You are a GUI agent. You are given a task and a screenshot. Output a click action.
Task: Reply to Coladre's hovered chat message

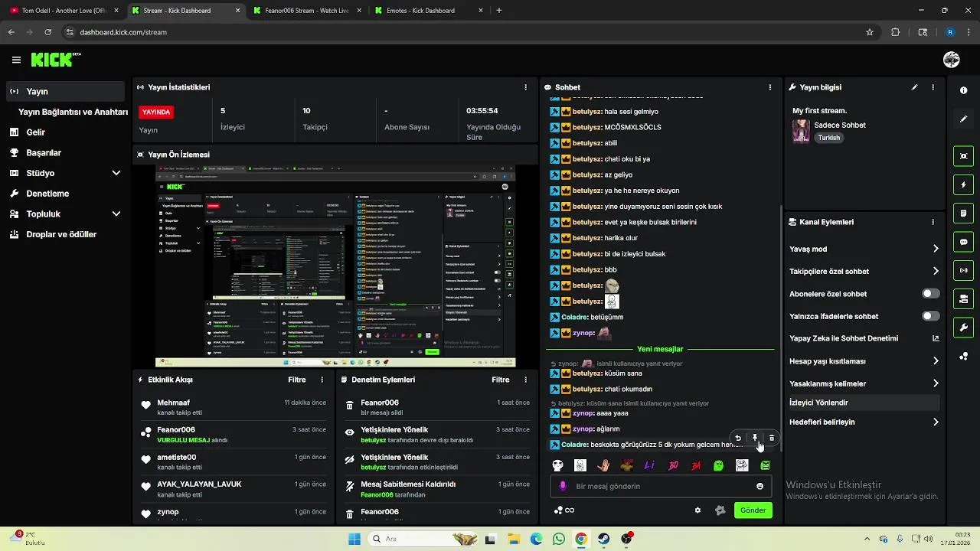(x=738, y=438)
